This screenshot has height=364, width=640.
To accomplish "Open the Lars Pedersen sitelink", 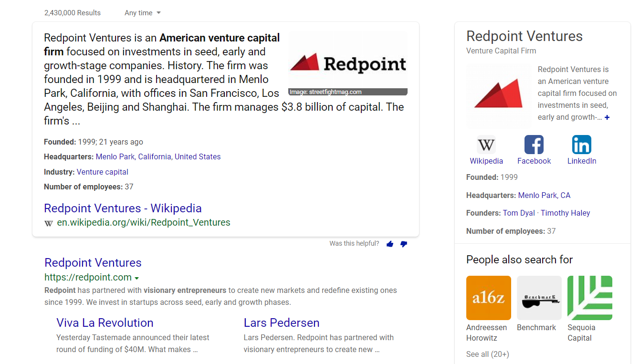I will point(282,322).
